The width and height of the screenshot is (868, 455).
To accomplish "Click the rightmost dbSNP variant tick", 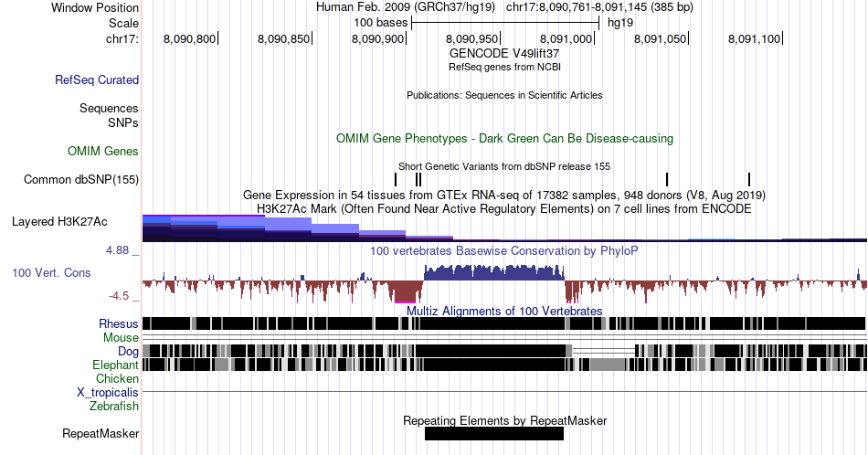I will (x=749, y=179).
